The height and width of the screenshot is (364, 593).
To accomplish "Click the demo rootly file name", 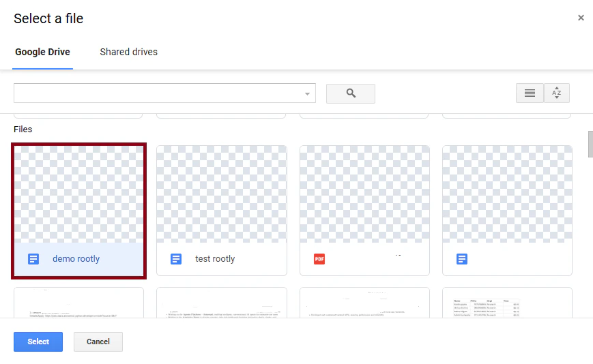I will point(76,259).
